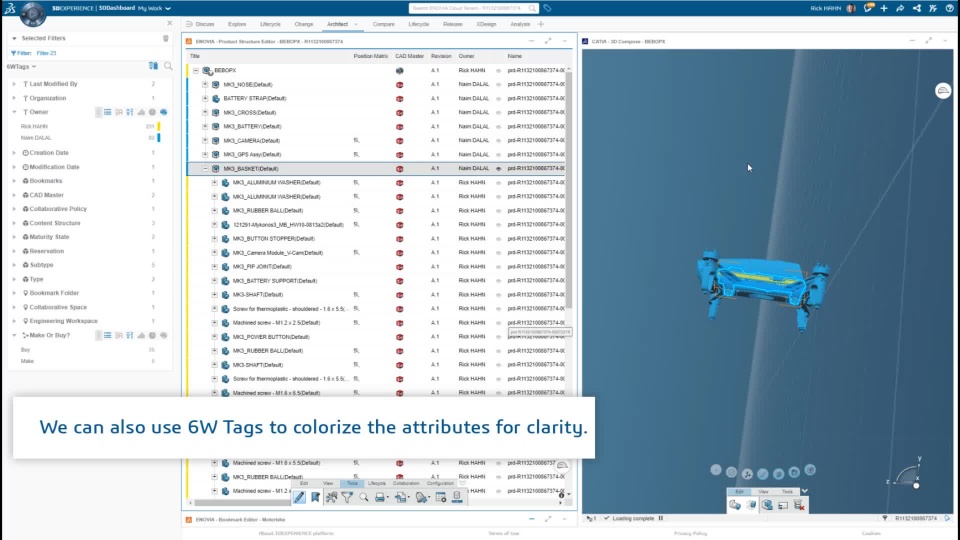Collapse the Owner tag group
This screenshot has width=960, height=540.
(x=14, y=112)
